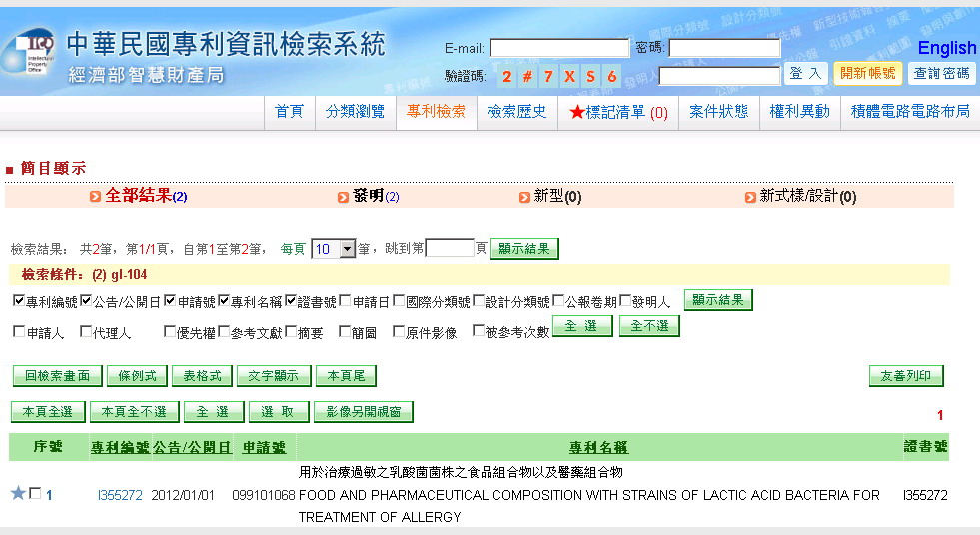Open the 專利檢索 navigation tab
980x535 pixels.
tap(436, 112)
